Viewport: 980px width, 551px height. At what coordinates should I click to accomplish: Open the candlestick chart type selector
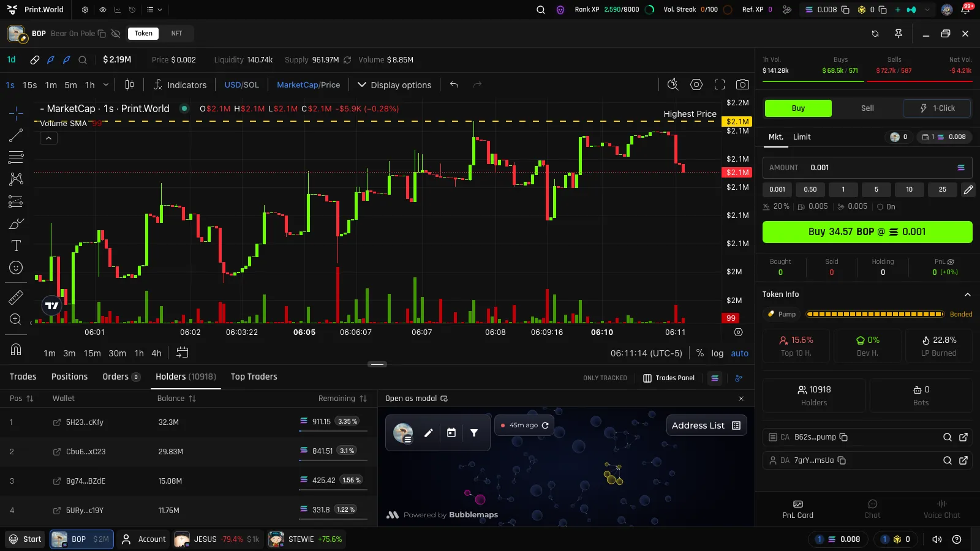[x=129, y=84]
